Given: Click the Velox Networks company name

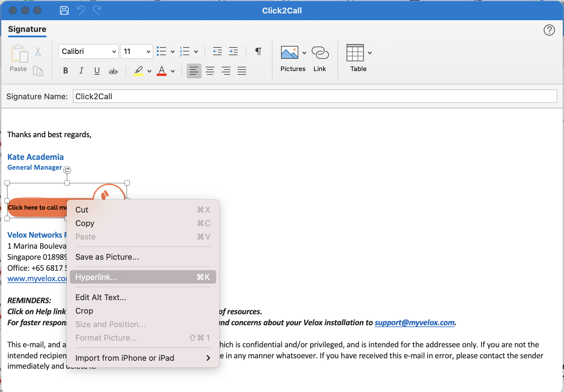Looking at the screenshot, I should (x=37, y=235).
